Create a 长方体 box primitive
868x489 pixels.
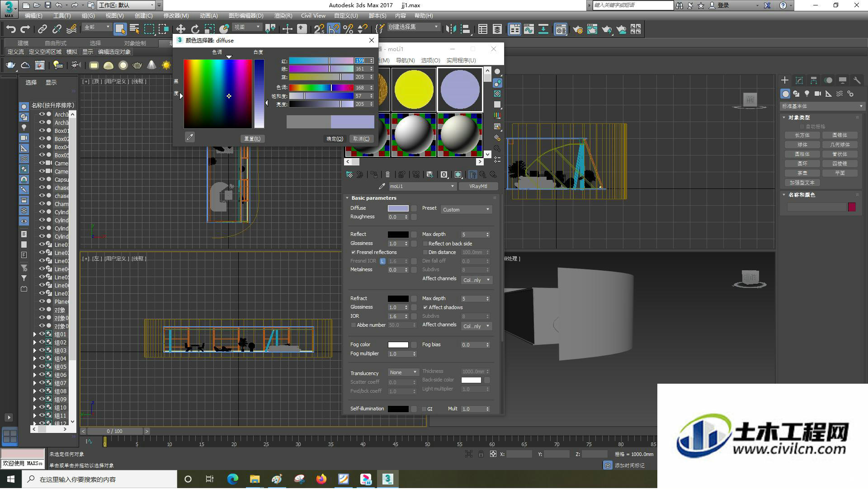[x=802, y=135]
